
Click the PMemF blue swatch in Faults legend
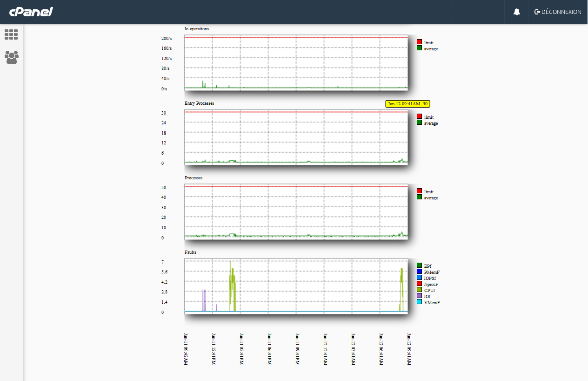pyautogui.click(x=419, y=272)
